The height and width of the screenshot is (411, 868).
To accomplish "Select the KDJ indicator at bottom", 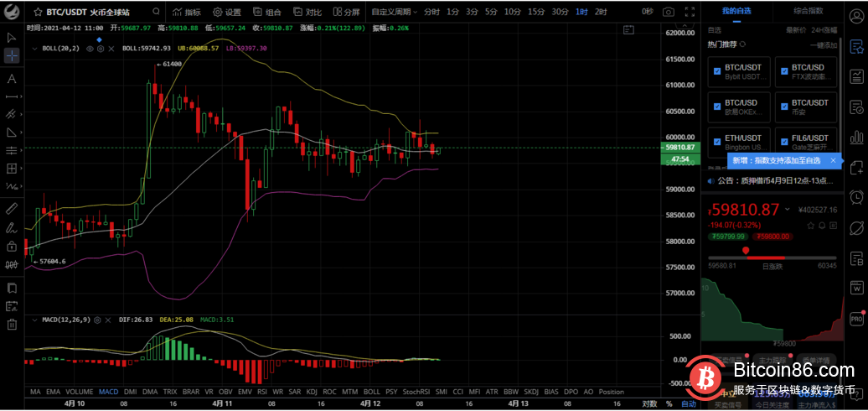I will (312, 392).
